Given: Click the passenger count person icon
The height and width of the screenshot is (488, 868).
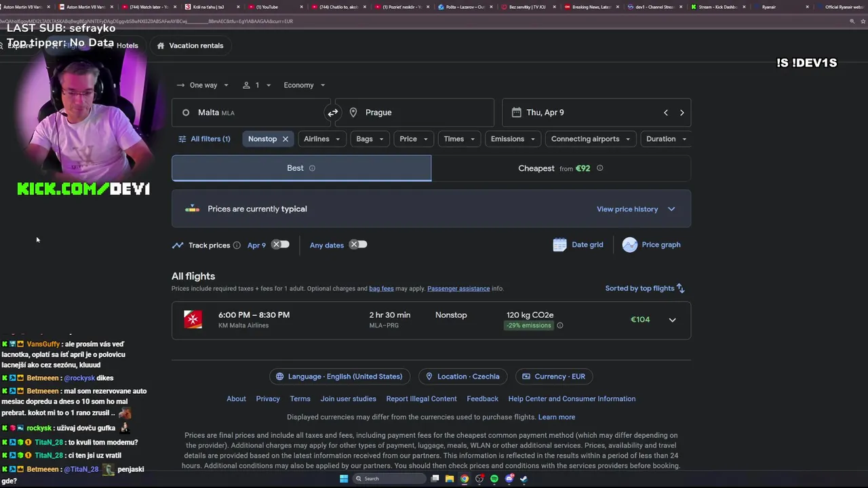Looking at the screenshot, I should coord(246,85).
